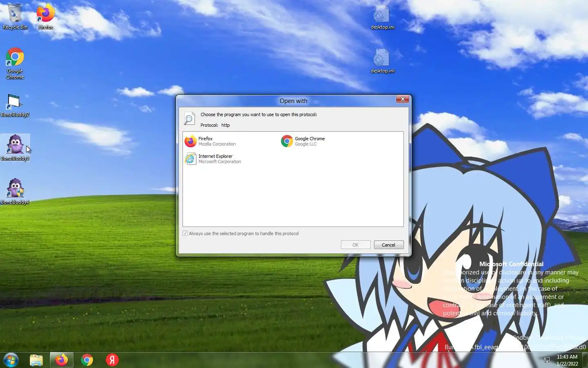
Task: Click the OK button in the dialog
Action: 356,245
